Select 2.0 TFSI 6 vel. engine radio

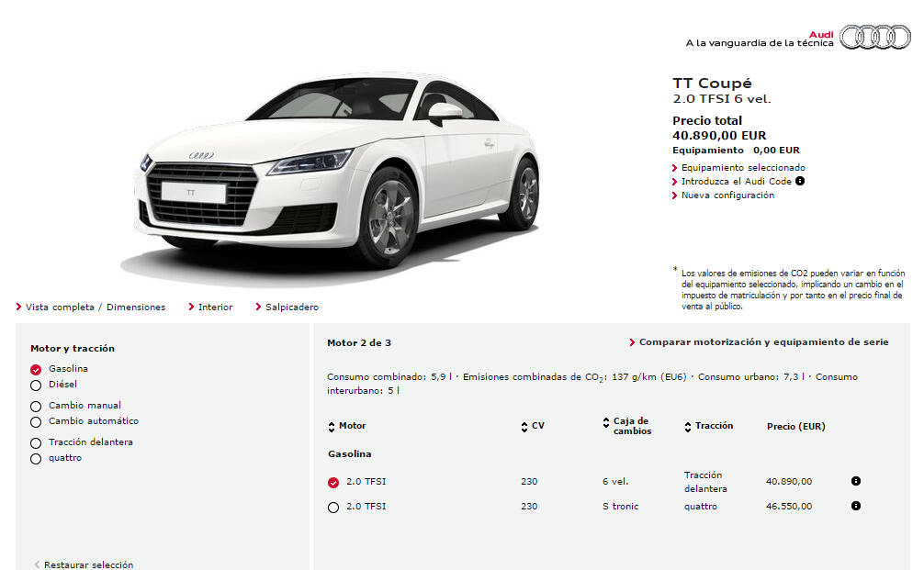333,482
